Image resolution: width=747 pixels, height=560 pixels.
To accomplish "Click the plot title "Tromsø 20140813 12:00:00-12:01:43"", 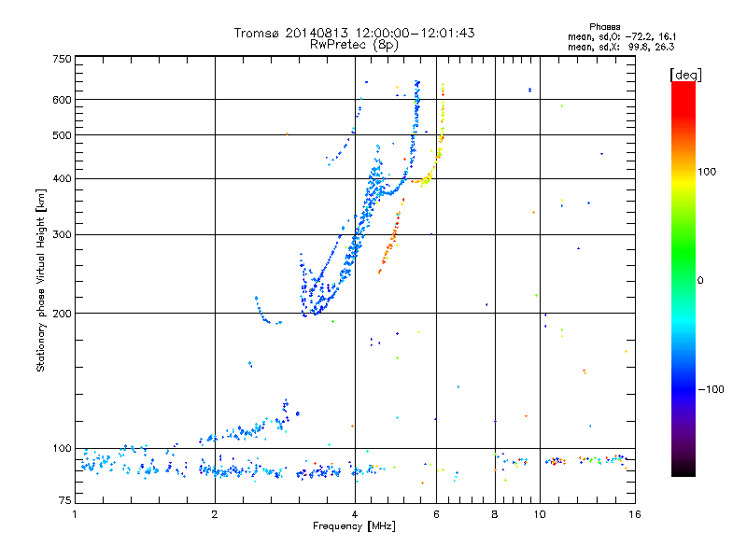I will point(354,33).
